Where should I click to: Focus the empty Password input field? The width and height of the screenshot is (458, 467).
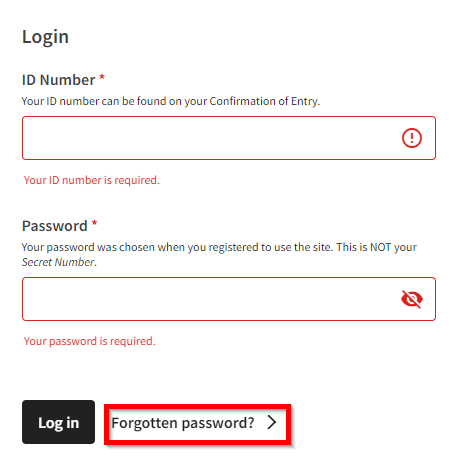tap(229, 299)
